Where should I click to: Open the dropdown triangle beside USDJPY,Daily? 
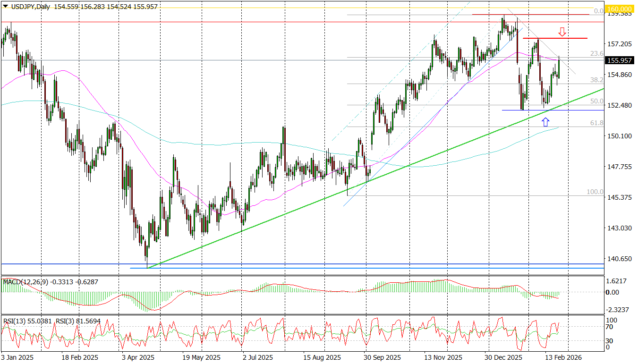5,7
